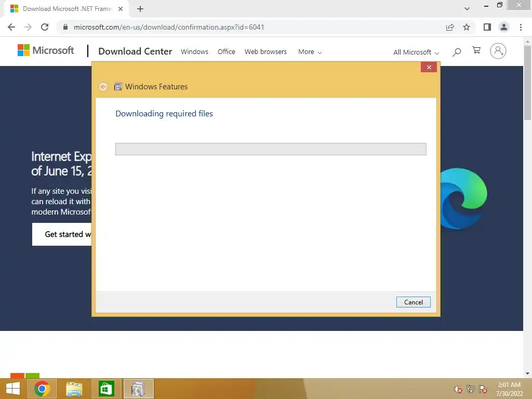The width and height of the screenshot is (532, 399).
Task: Open Chrome profile avatar
Action: pyautogui.click(x=504, y=27)
